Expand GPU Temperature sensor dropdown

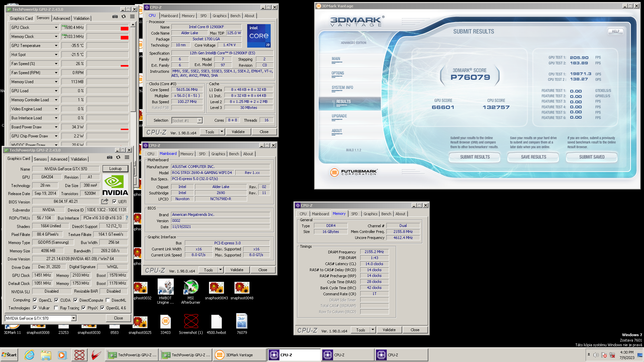click(x=56, y=46)
